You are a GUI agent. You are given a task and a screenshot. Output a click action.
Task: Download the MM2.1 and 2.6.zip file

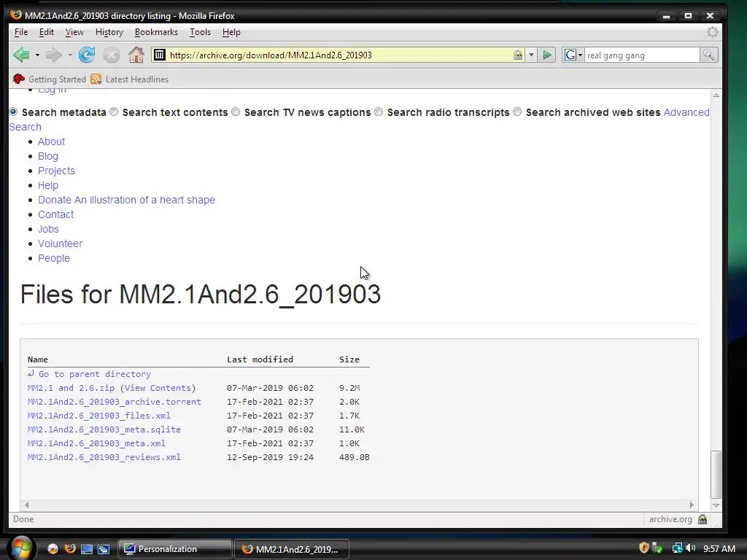(71, 388)
